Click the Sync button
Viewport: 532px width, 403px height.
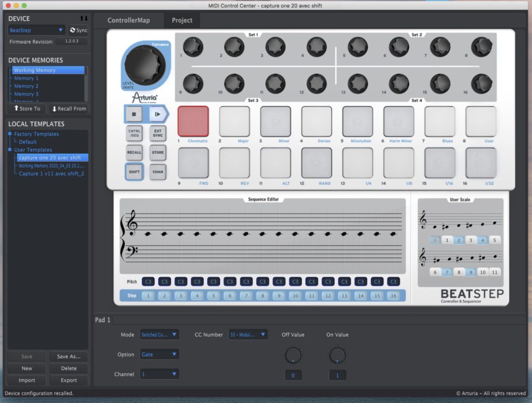(x=78, y=30)
